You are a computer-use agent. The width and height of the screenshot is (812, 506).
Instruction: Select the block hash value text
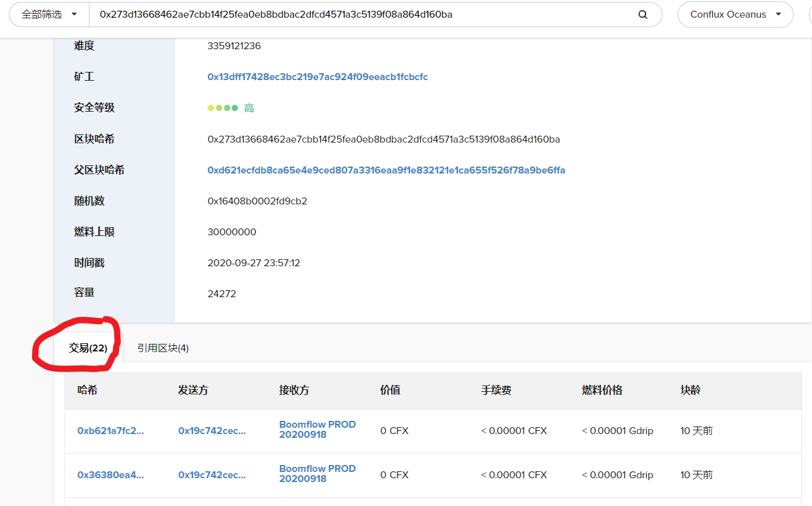[384, 139]
